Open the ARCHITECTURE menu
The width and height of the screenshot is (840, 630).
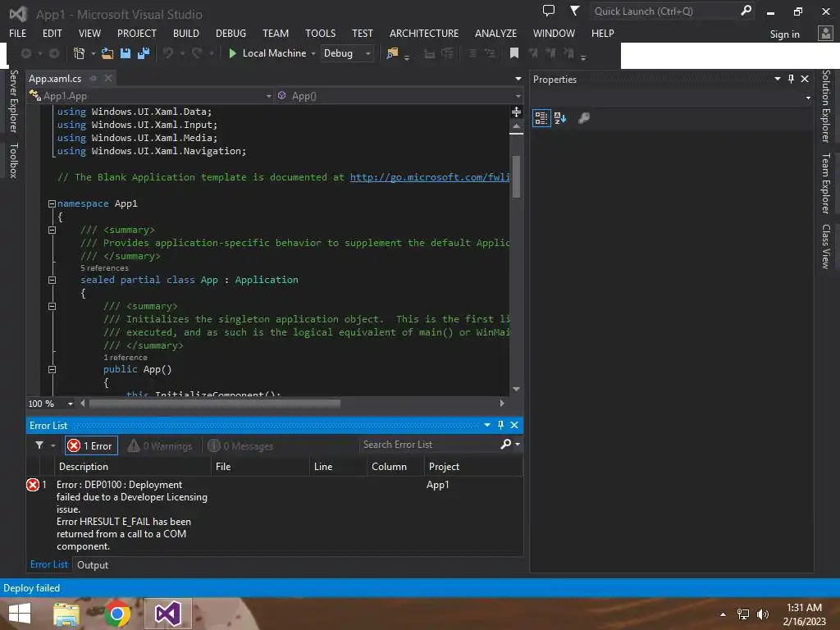click(424, 33)
